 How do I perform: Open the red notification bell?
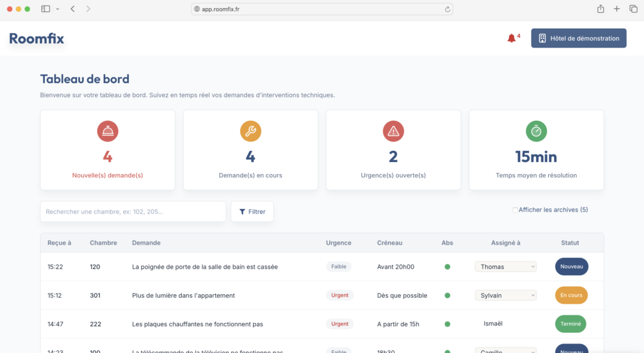[x=511, y=38]
